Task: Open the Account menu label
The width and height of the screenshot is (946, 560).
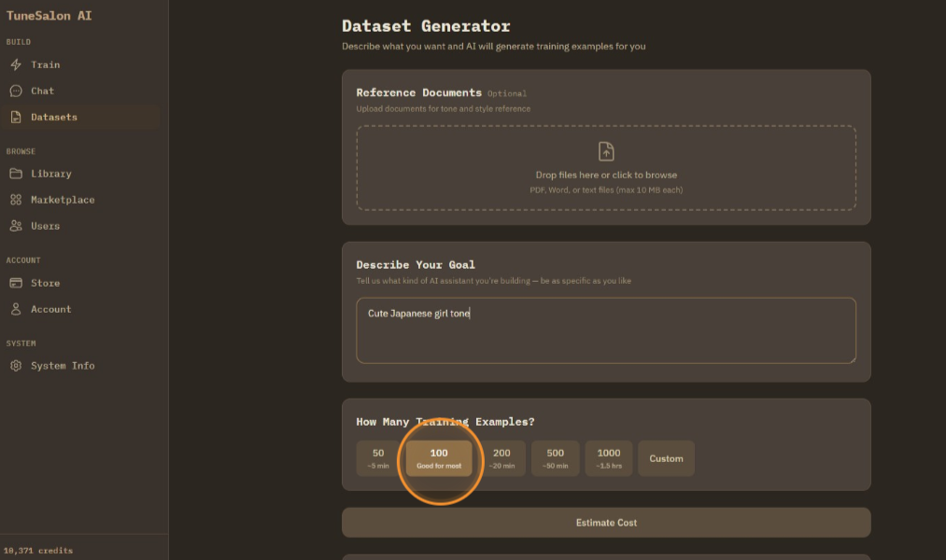Action: (x=51, y=309)
